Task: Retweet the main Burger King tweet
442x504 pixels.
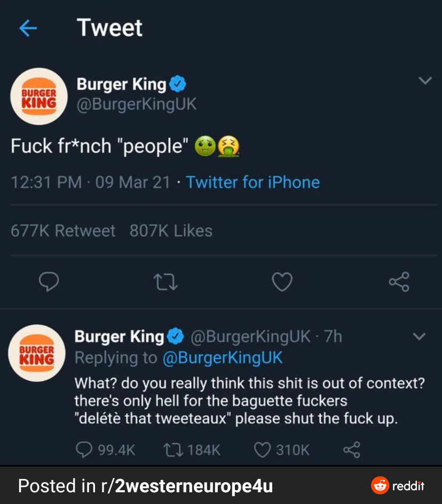Action: [166, 282]
